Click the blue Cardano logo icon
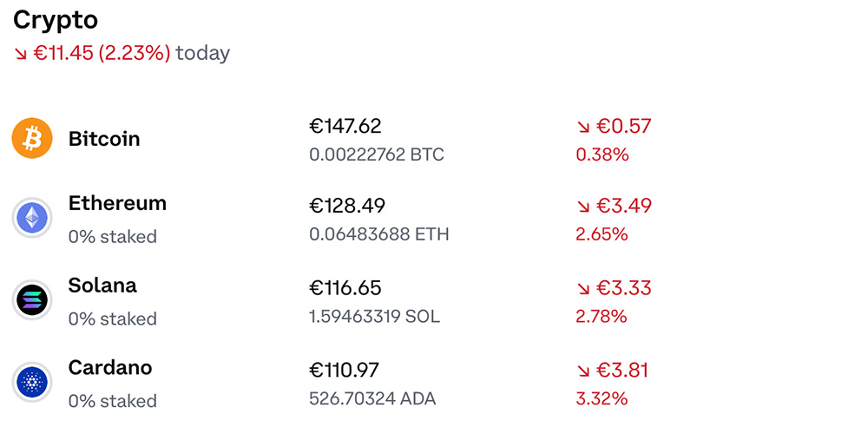The height and width of the screenshot is (447, 868). tap(32, 382)
